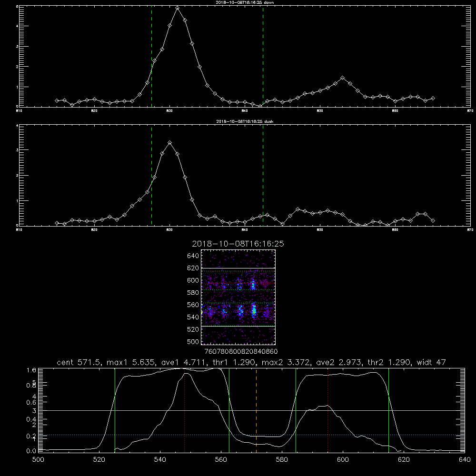Click the 640 label on the spectral image y-axis

[x=193, y=256]
